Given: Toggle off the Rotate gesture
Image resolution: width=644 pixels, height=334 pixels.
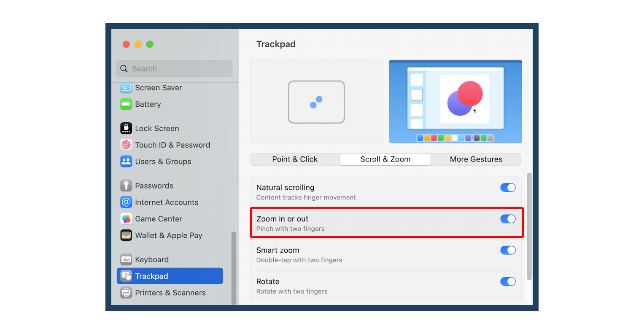Looking at the screenshot, I should (x=508, y=281).
